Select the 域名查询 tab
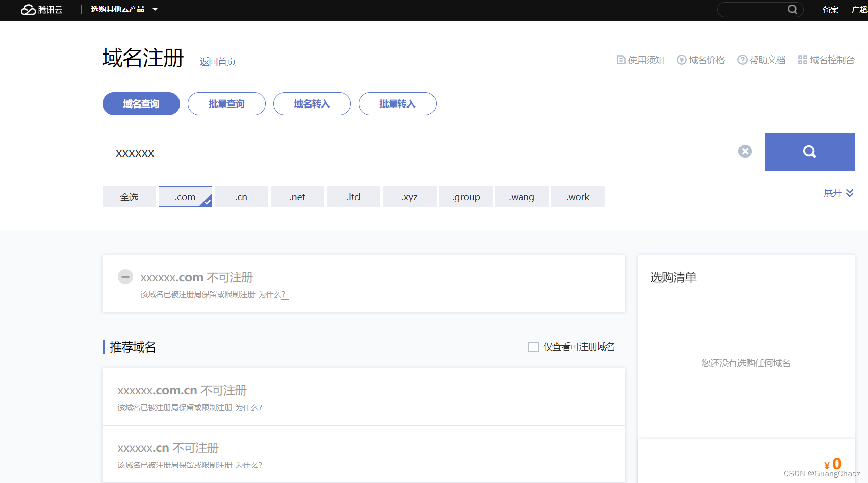The height and width of the screenshot is (483, 868). (141, 104)
